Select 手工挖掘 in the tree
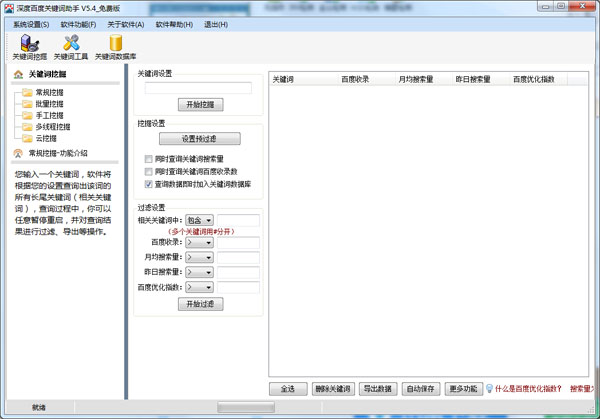Image resolution: width=600 pixels, height=419 pixels. pyautogui.click(x=49, y=115)
